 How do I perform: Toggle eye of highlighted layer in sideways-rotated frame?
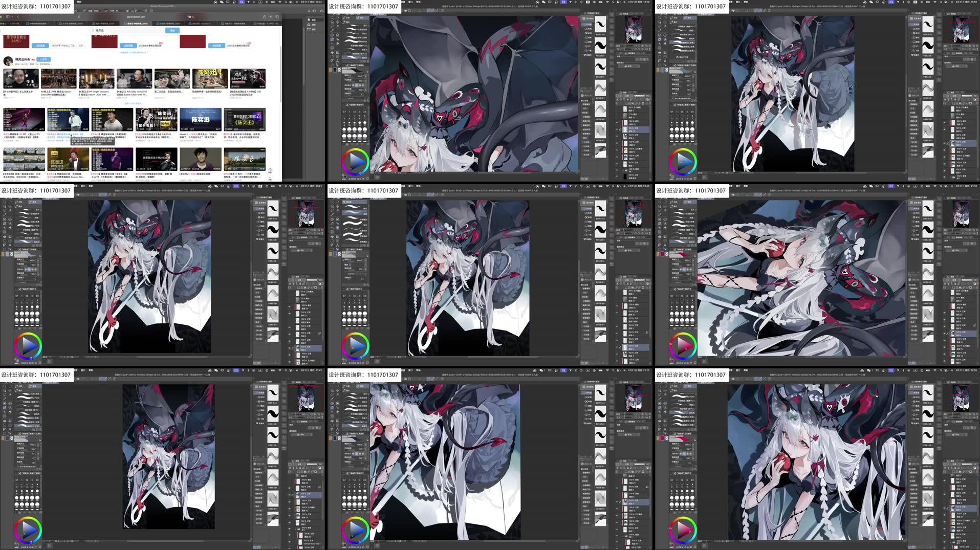point(944,334)
